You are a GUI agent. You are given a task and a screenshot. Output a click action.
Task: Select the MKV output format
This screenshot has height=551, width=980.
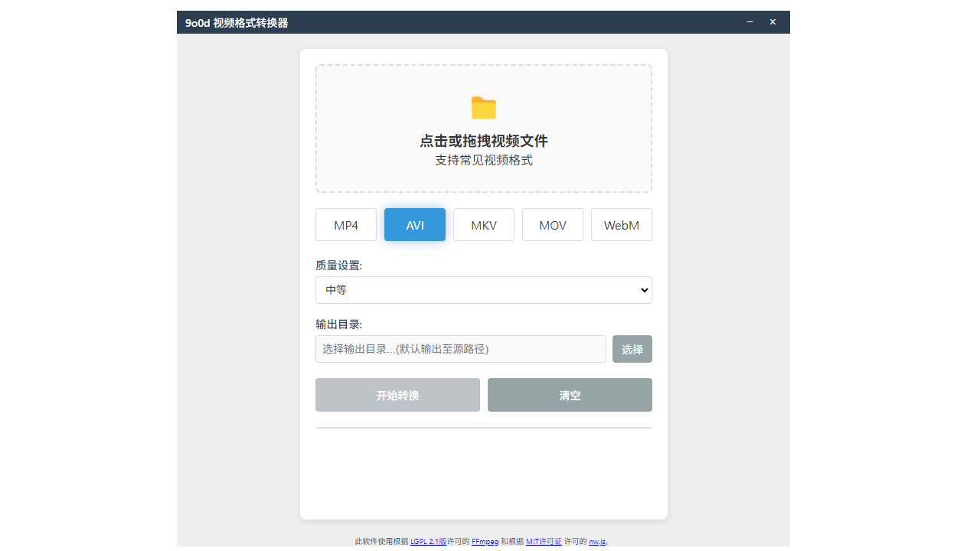tap(483, 224)
